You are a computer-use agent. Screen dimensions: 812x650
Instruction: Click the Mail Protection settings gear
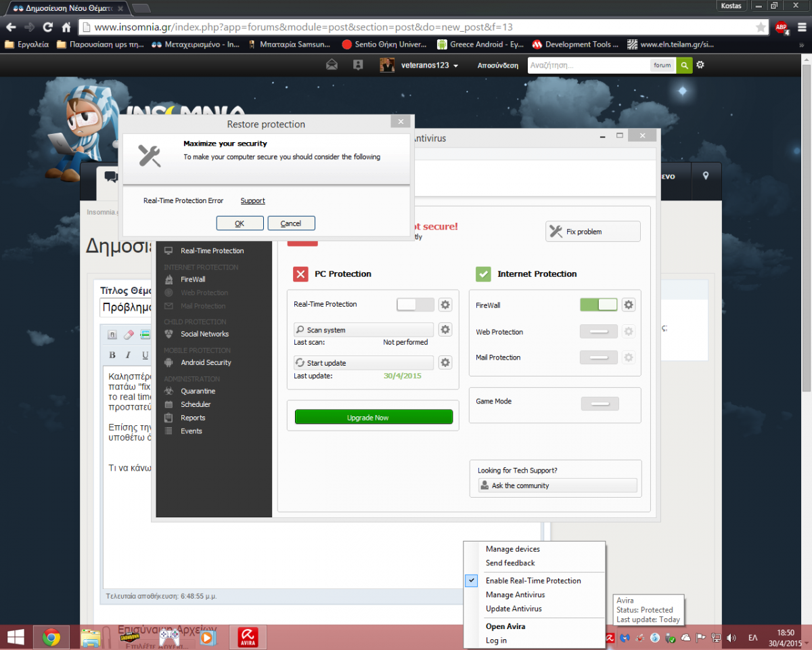pyautogui.click(x=629, y=357)
